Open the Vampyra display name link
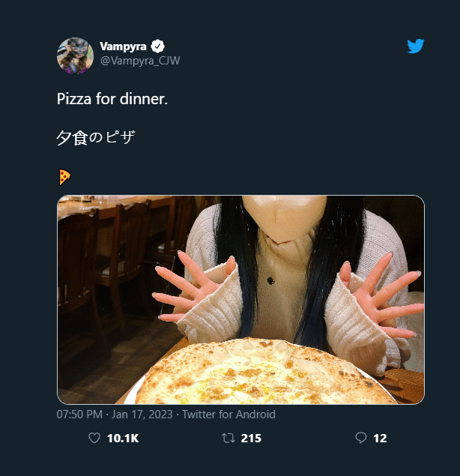Screen dimensions: 460x476 click(123, 46)
